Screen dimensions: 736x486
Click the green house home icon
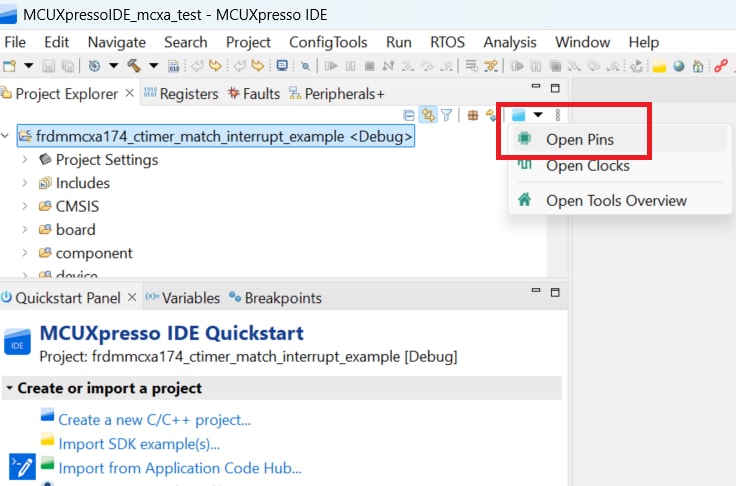[x=698, y=66]
